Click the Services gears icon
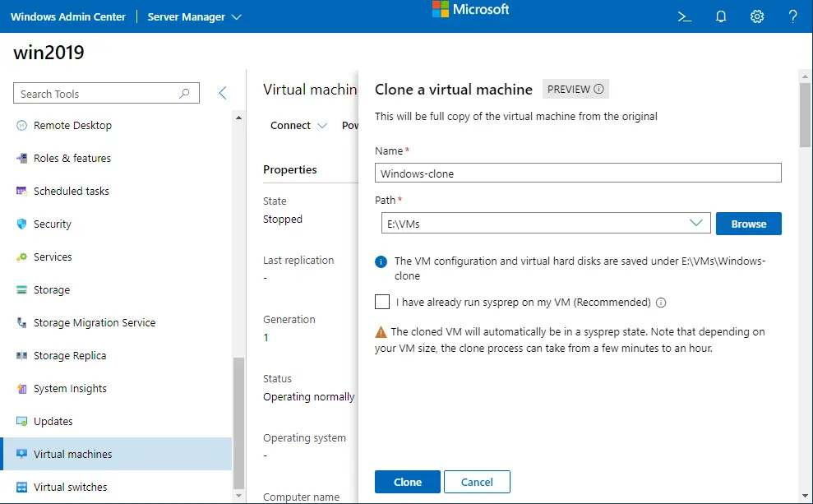This screenshot has width=813, height=504. click(x=21, y=257)
